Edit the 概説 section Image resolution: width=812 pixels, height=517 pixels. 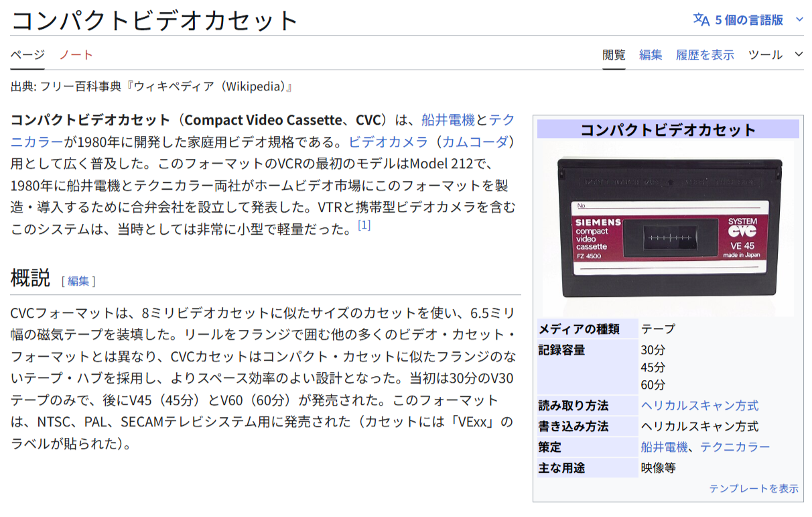pos(78,281)
